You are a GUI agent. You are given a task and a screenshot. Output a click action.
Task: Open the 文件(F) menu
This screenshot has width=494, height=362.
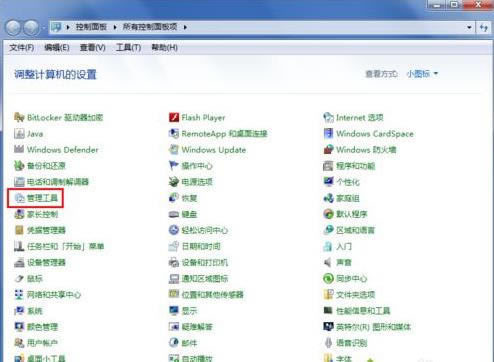[22, 48]
